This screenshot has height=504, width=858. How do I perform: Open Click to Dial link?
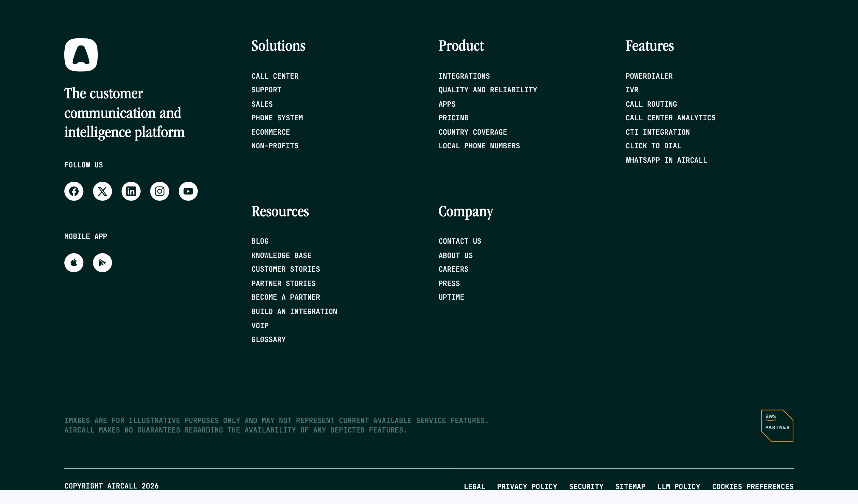[x=653, y=146]
